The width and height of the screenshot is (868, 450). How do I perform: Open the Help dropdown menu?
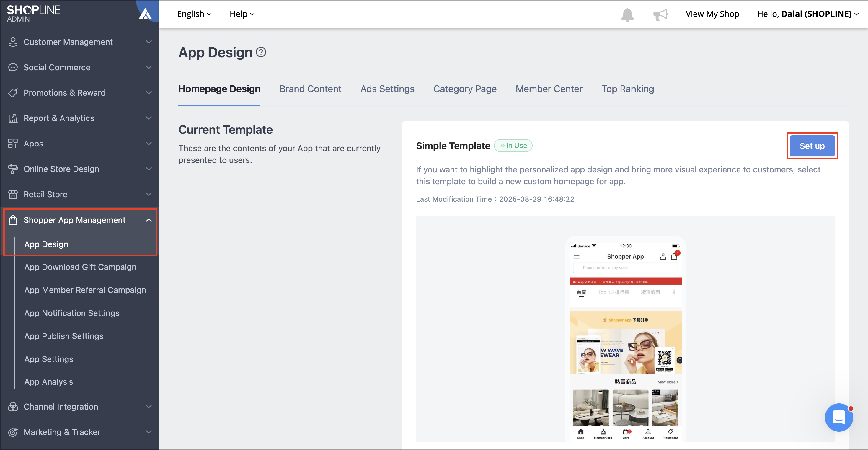point(242,14)
